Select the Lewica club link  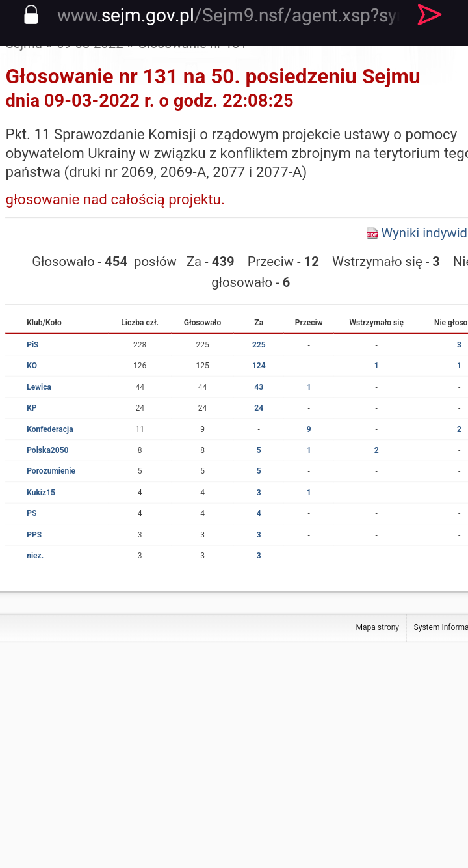[x=39, y=387]
